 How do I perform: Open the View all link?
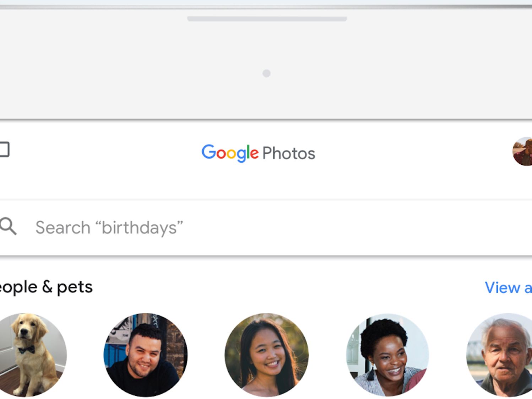(508, 288)
